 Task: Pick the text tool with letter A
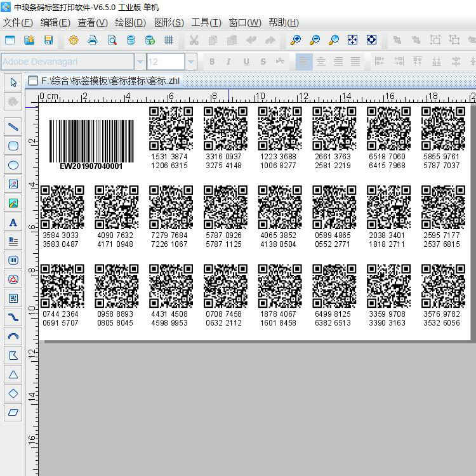(13, 223)
